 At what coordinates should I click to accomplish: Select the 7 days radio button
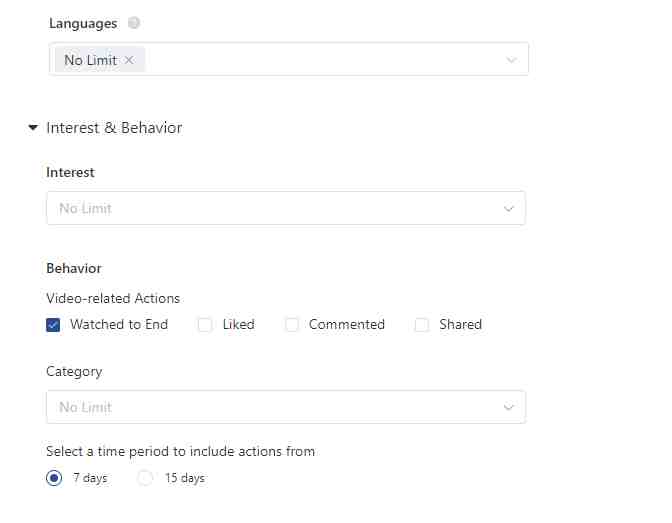coord(54,478)
